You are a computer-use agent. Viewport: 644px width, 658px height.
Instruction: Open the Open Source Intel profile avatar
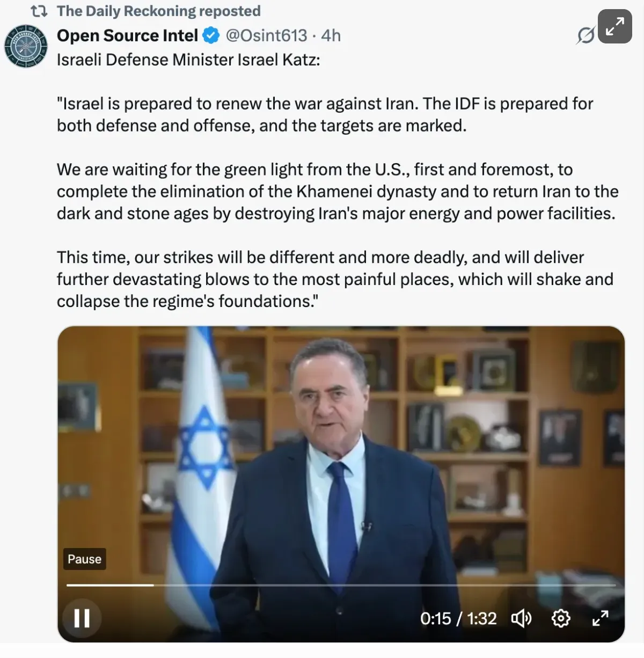(x=26, y=47)
